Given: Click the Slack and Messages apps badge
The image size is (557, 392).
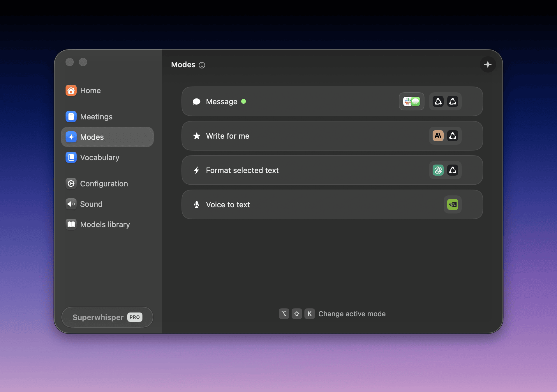Looking at the screenshot, I should pyautogui.click(x=412, y=101).
